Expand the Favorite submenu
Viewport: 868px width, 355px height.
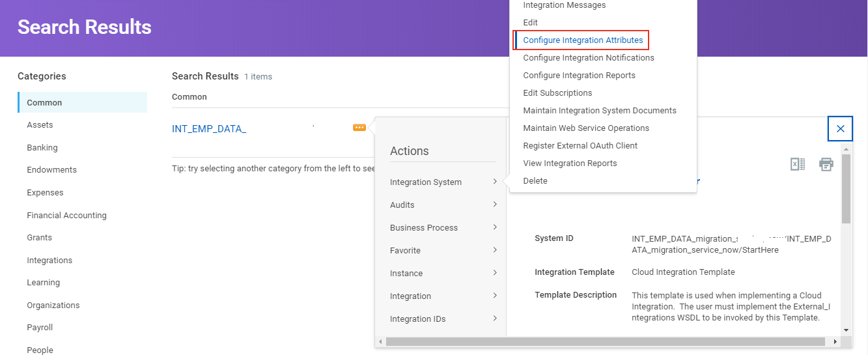443,251
